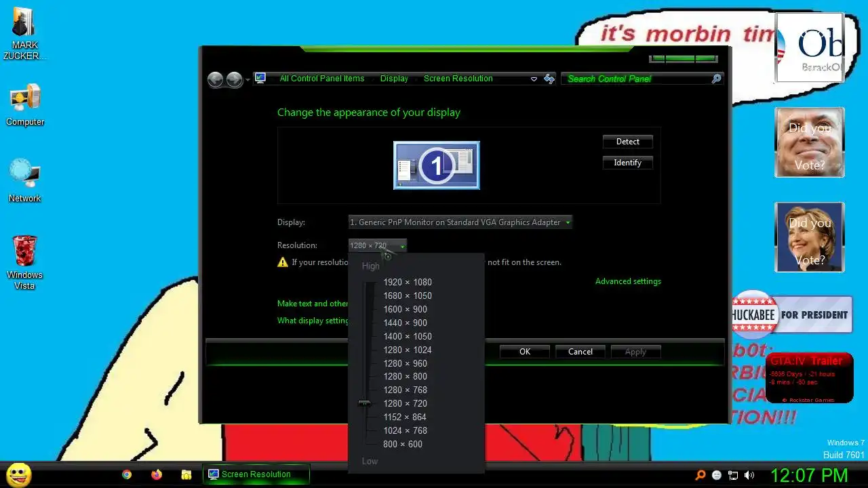Choose 1280 × 1024 resolution
Image resolution: width=868 pixels, height=488 pixels.
point(408,350)
